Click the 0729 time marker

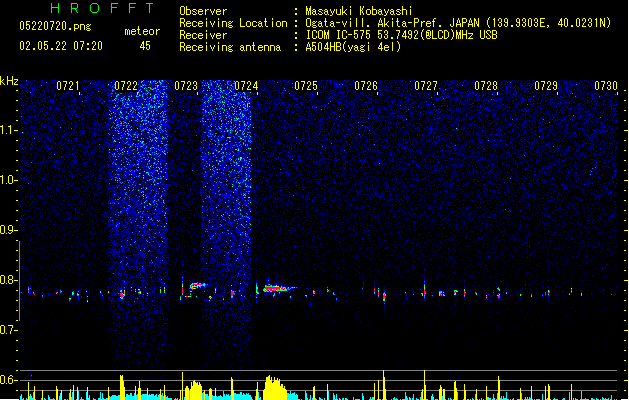point(546,86)
